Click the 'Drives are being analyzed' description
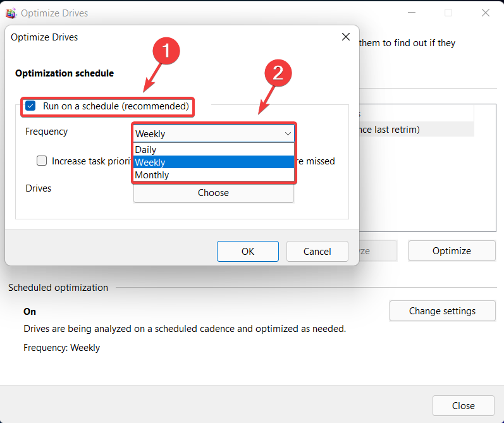504x423 pixels. [185, 329]
